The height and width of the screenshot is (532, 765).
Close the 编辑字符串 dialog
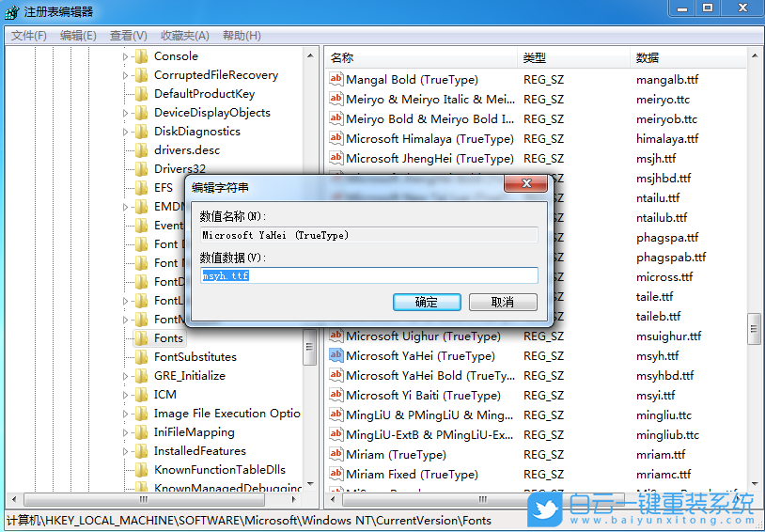tap(526, 183)
